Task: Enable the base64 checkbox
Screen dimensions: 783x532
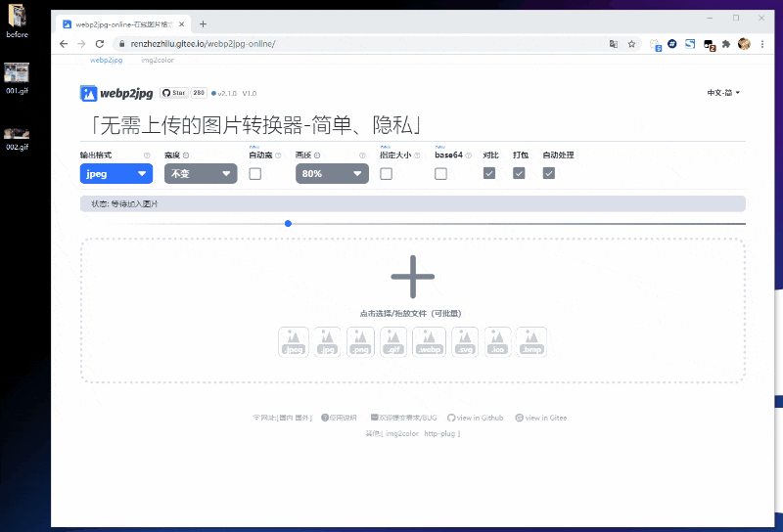Action: click(x=440, y=174)
